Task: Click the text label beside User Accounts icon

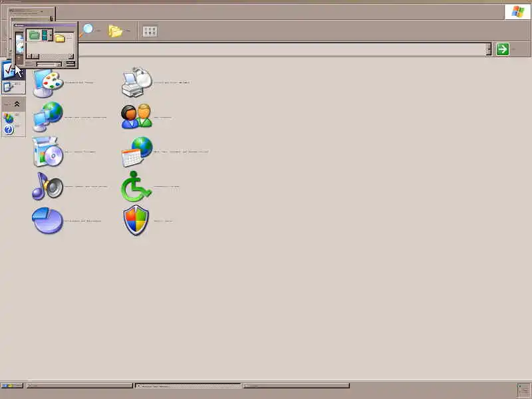Action: pyautogui.click(x=163, y=118)
